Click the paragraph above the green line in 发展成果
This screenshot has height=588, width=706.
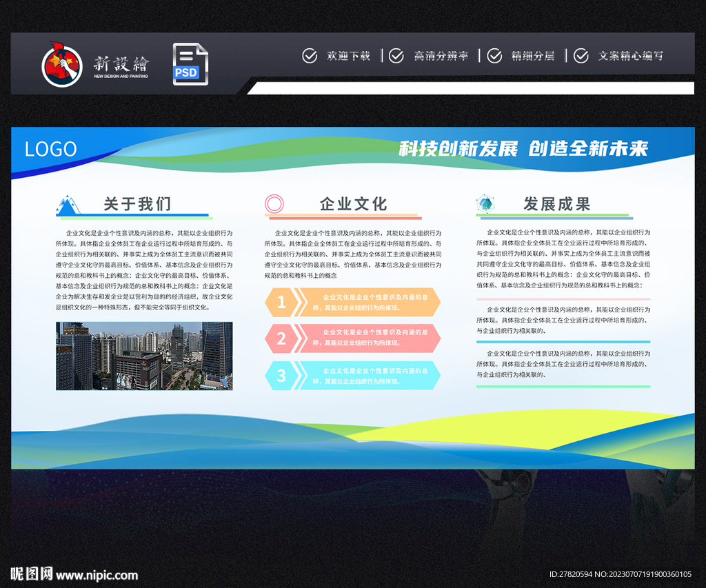[x=563, y=364]
